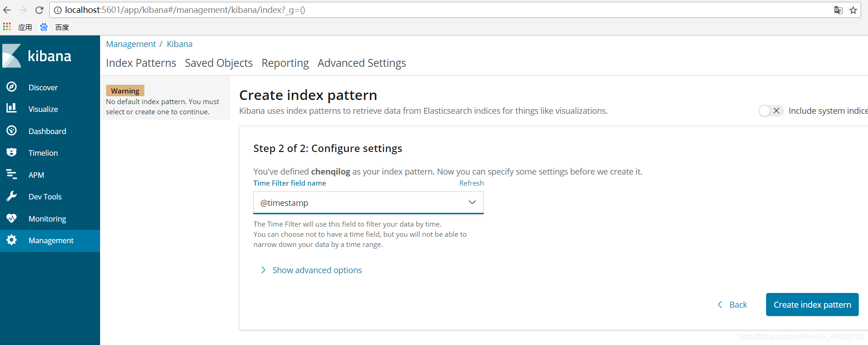
Task: Open Time Filter field name dropdown
Action: (369, 203)
